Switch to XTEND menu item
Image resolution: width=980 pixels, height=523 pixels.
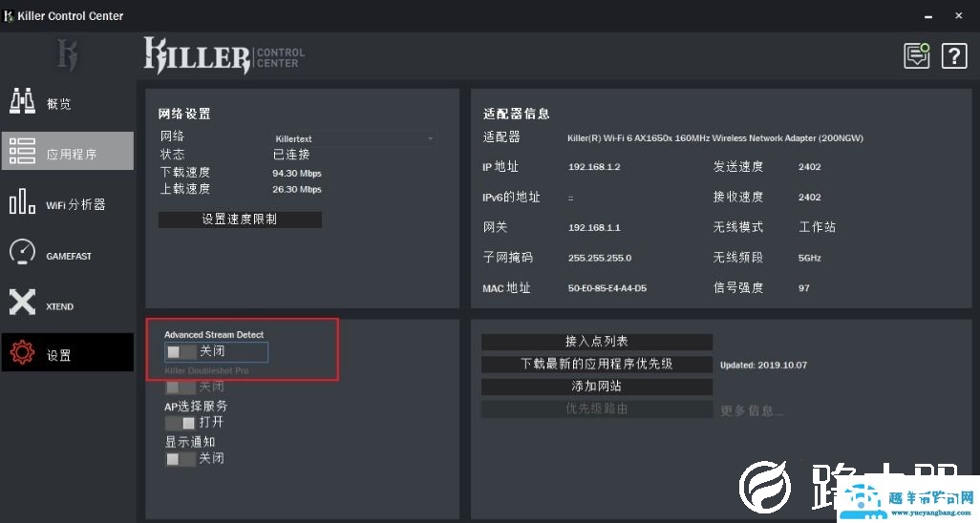[x=68, y=303]
